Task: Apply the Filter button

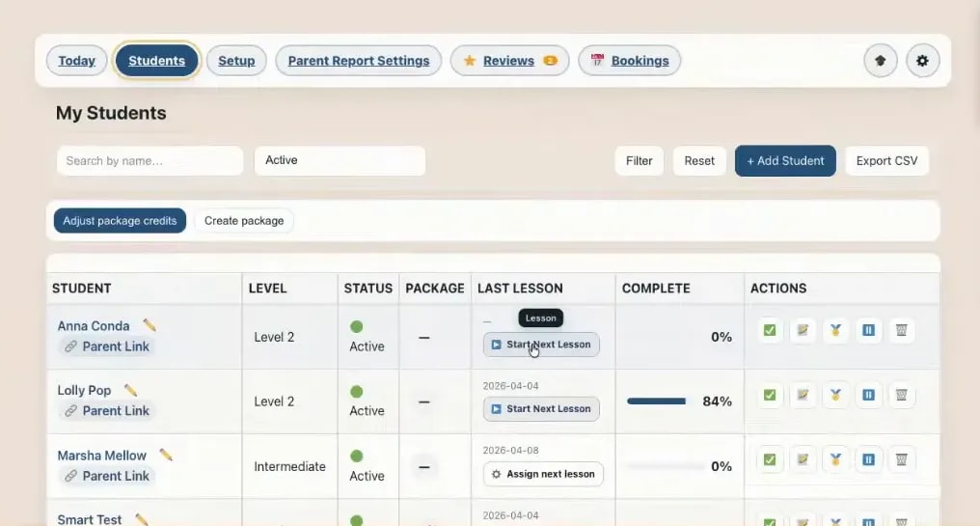Action: click(639, 161)
